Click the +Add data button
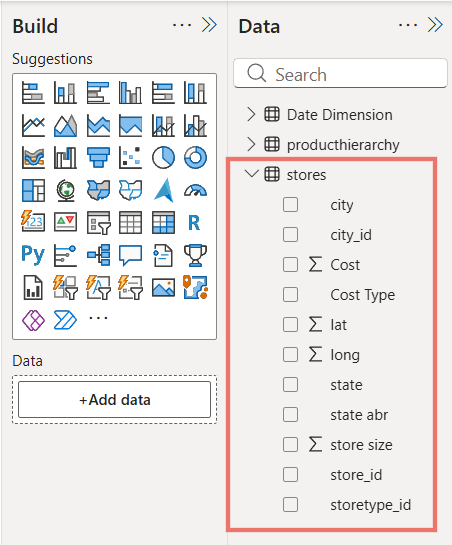 [114, 399]
